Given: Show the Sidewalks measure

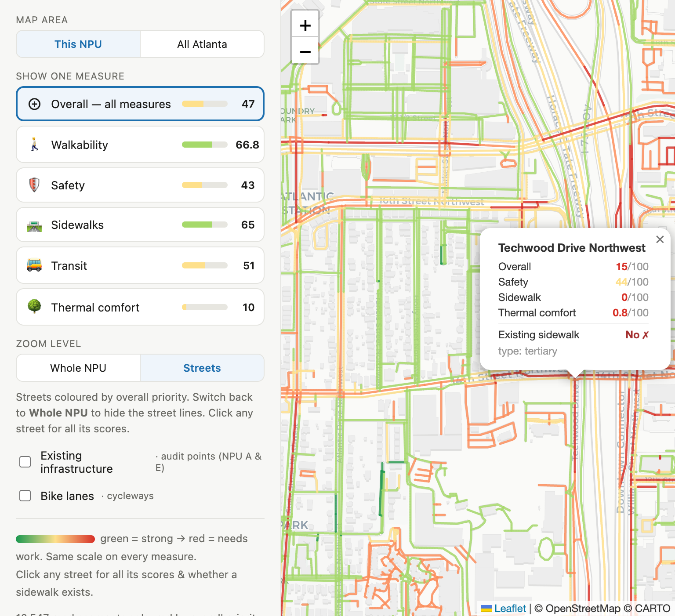Looking at the screenshot, I should pyautogui.click(x=140, y=225).
